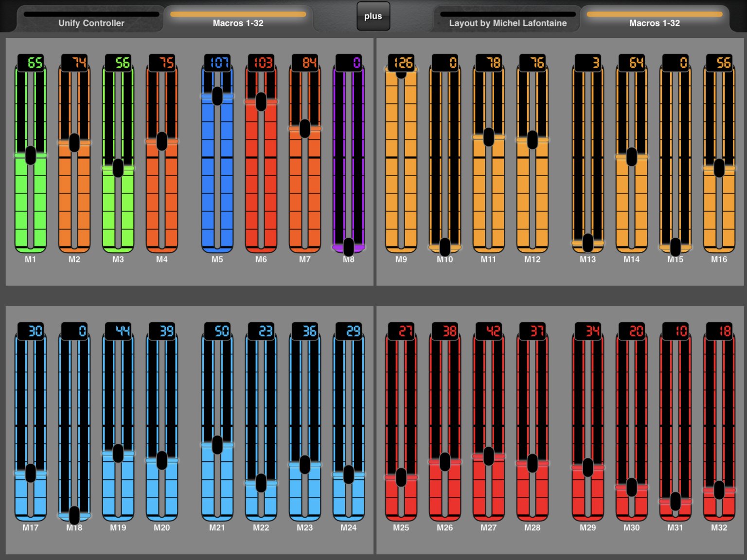Click the M4 fader knob

[x=162, y=141]
